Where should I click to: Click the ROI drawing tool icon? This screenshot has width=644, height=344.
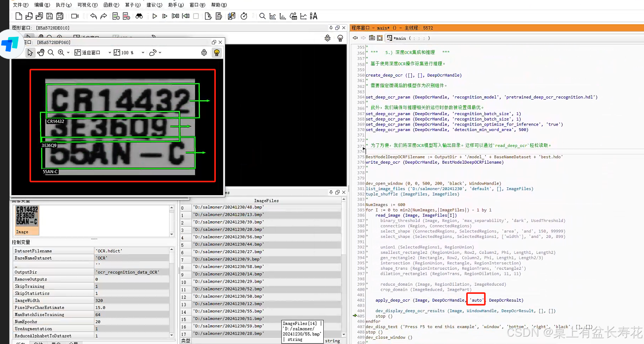pos(153,52)
